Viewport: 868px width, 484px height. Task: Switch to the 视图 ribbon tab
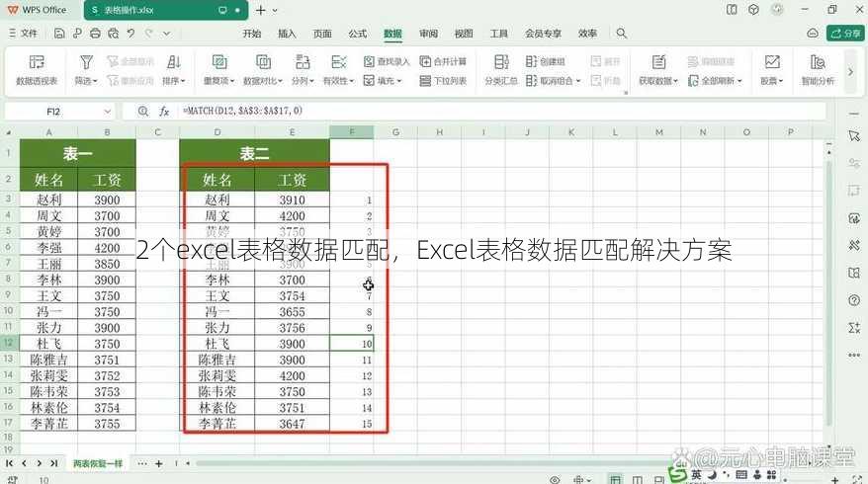(x=464, y=34)
